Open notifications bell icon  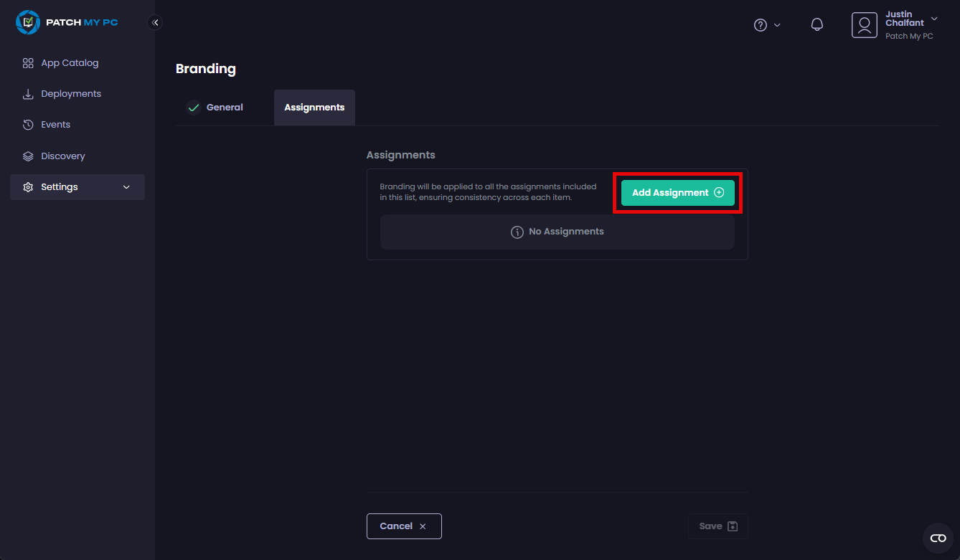(817, 24)
